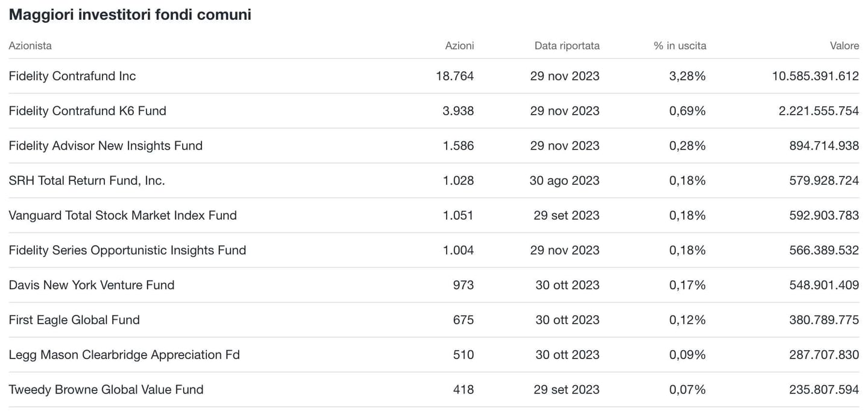Open SRH Total Return Fund, Inc. row
Screen dimensions: 868x414
(x=87, y=180)
